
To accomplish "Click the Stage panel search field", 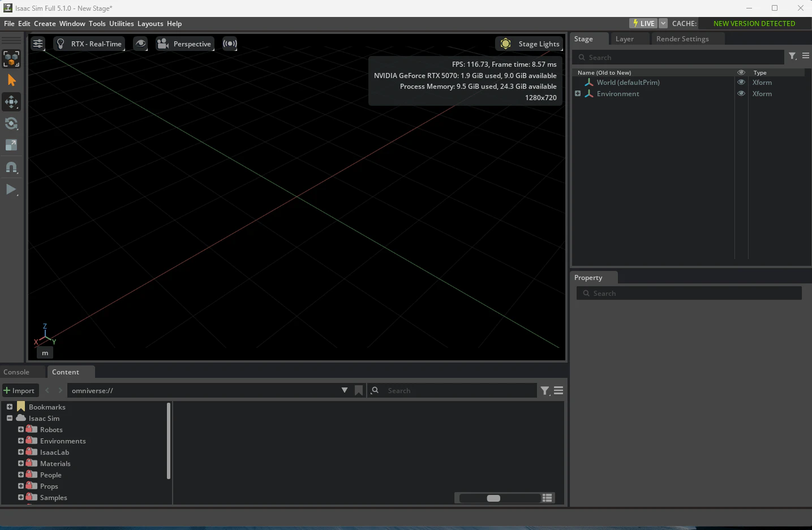I will [678, 57].
